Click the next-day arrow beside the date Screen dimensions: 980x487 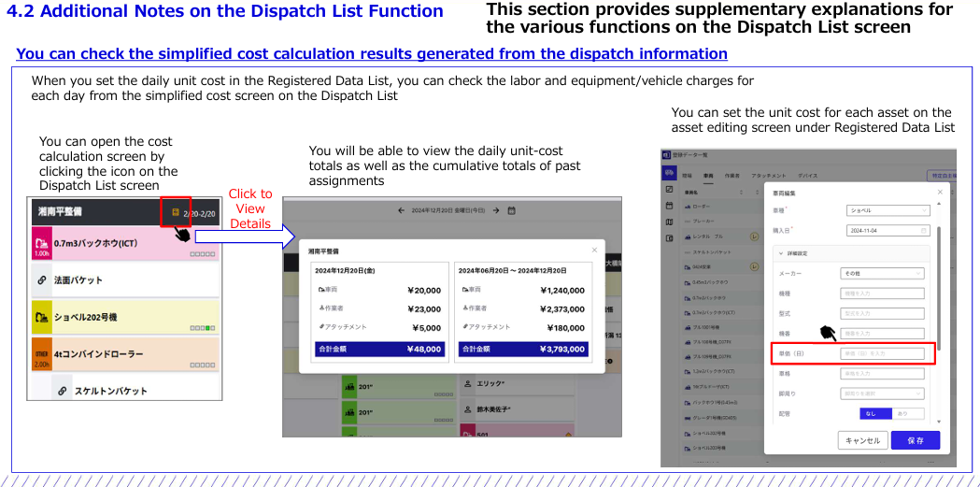(x=497, y=210)
